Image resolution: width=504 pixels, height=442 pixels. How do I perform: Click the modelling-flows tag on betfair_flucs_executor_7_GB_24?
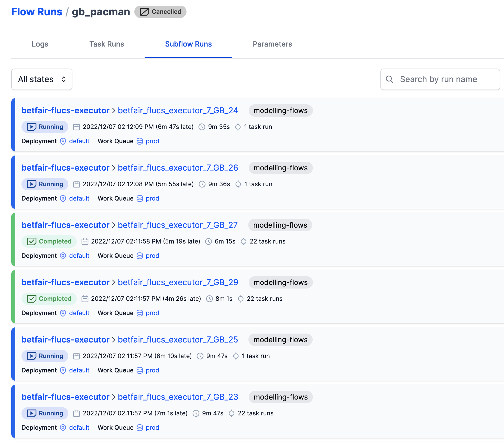coord(281,110)
